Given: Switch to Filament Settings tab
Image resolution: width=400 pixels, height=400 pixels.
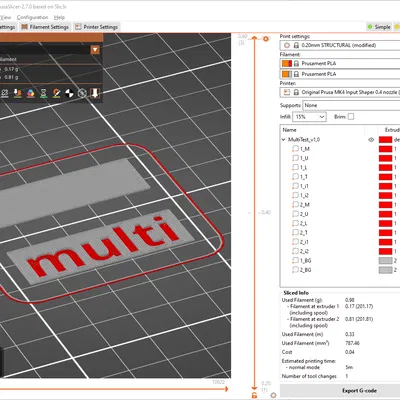Looking at the screenshot, I should point(45,27).
